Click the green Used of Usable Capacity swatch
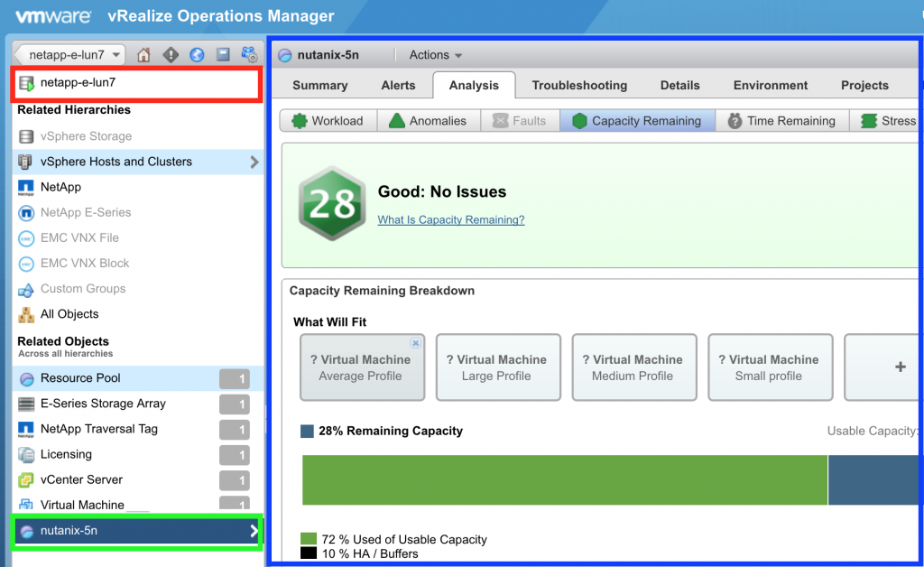The width and height of the screenshot is (924, 567). coord(309,539)
